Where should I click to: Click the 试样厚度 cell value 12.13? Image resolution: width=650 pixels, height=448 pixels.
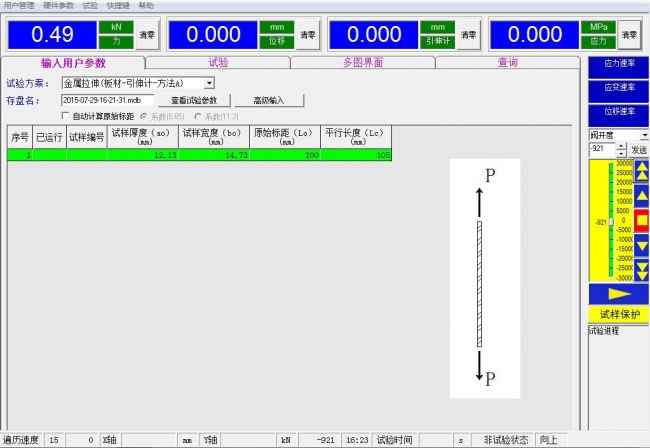[143, 155]
